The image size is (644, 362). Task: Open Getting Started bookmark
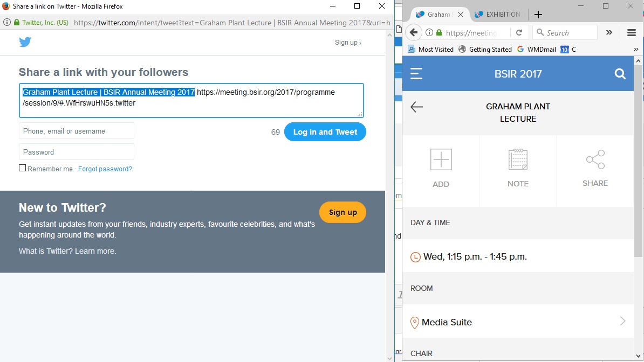pyautogui.click(x=485, y=49)
